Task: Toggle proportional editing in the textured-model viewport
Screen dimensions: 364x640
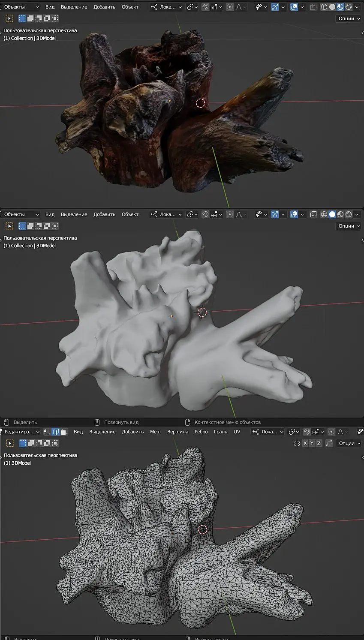Action: pos(230,7)
